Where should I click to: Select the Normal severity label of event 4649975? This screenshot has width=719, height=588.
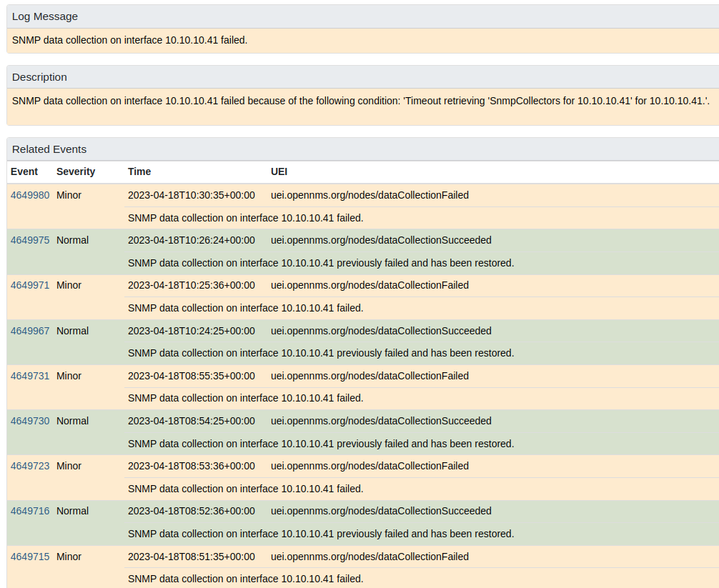72,240
